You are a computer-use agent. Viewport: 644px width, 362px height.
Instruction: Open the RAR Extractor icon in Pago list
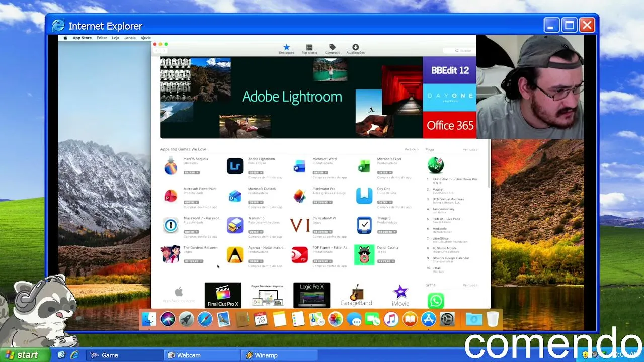(x=435, y=165)
